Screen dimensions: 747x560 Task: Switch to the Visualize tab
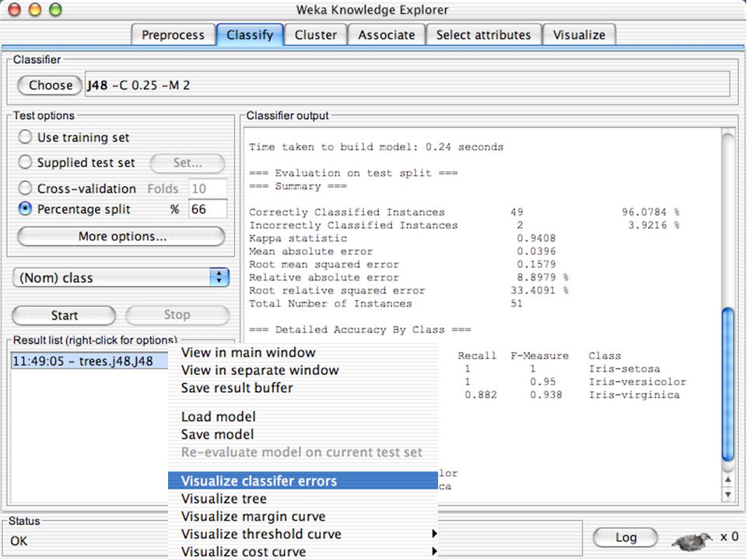[579, 35]
